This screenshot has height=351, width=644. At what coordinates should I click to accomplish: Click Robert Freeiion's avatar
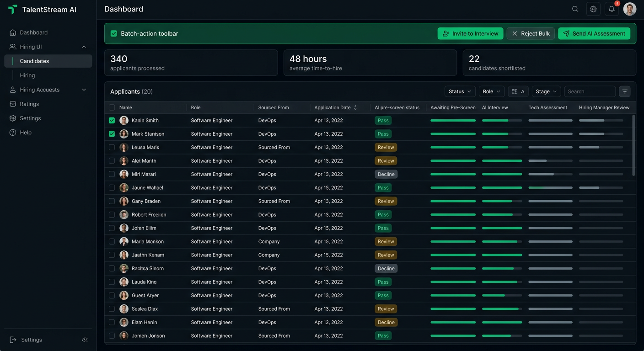point(124,214)
